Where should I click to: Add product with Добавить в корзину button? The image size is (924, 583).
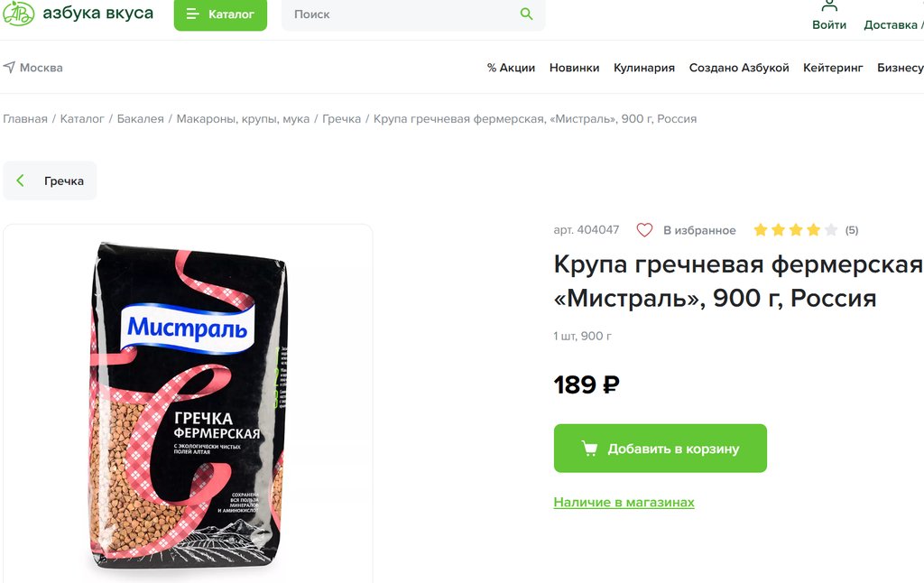point(660,448)
